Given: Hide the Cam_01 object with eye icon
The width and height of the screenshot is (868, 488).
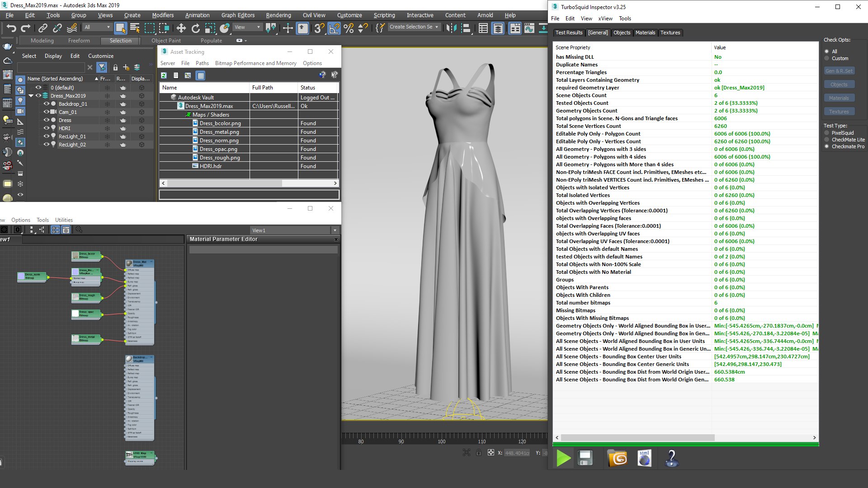Looking at the screenshot, I should click(x=46, y=112).
